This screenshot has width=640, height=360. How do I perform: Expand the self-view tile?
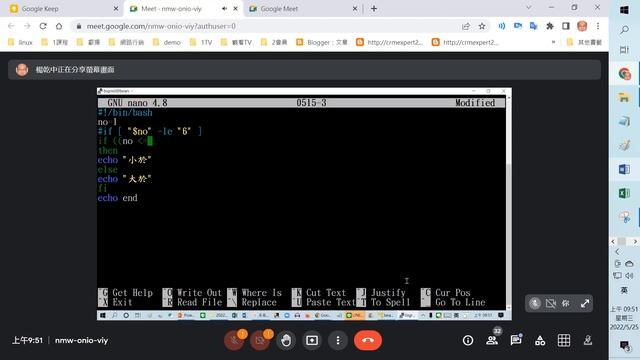(584, 303)
